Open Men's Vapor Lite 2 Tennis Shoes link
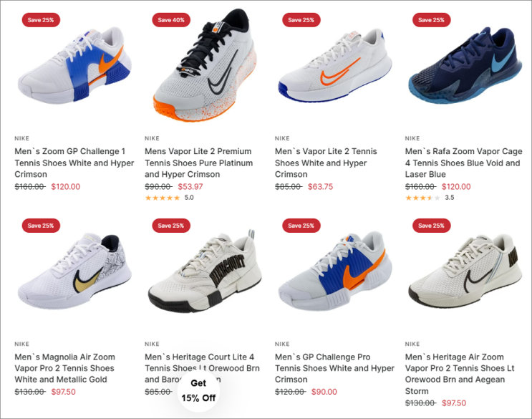 tap(326, 163)
